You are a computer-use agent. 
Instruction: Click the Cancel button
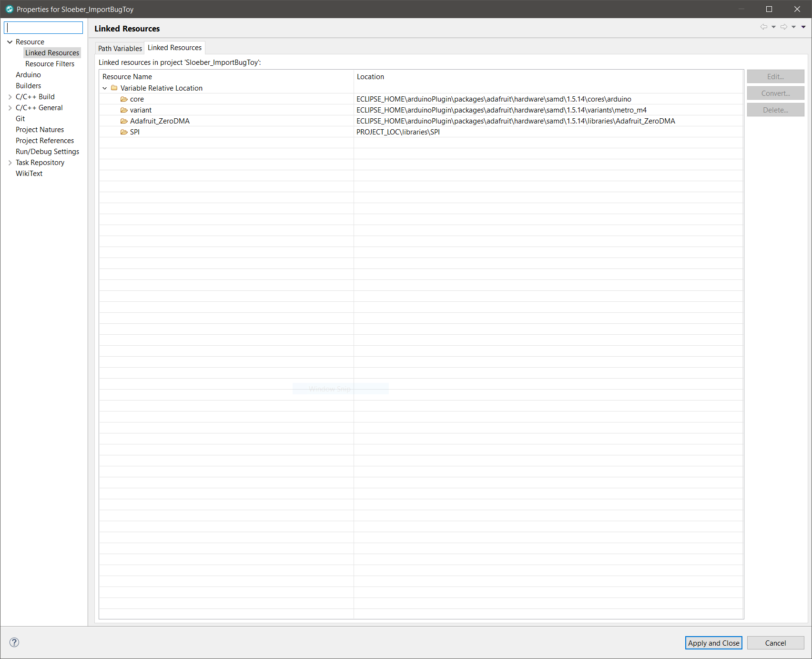click(x=775, y=643)
